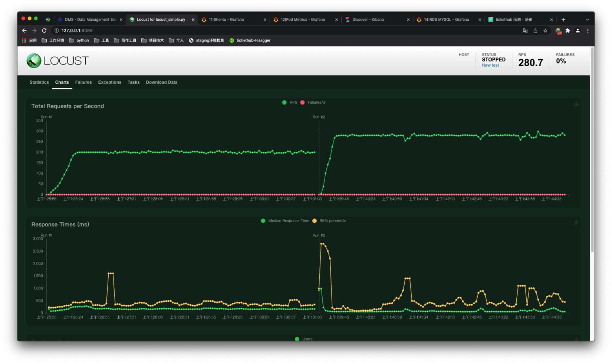
Task: Open the 写作工具 bookmarks folder
Action: (x=125, y=40)
